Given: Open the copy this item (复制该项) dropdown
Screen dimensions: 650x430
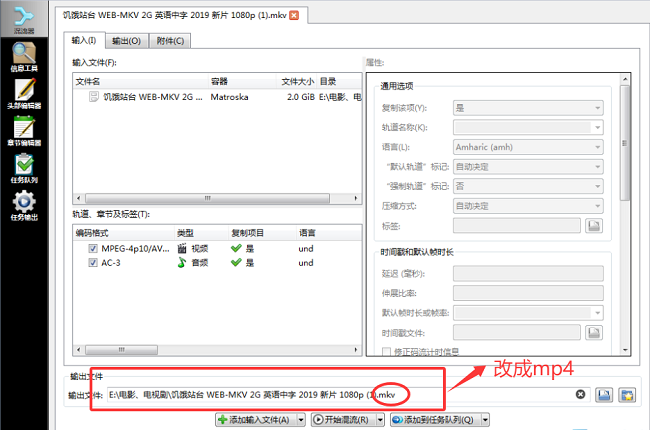Looking at the screenshot, I should [x=528, y=108].
